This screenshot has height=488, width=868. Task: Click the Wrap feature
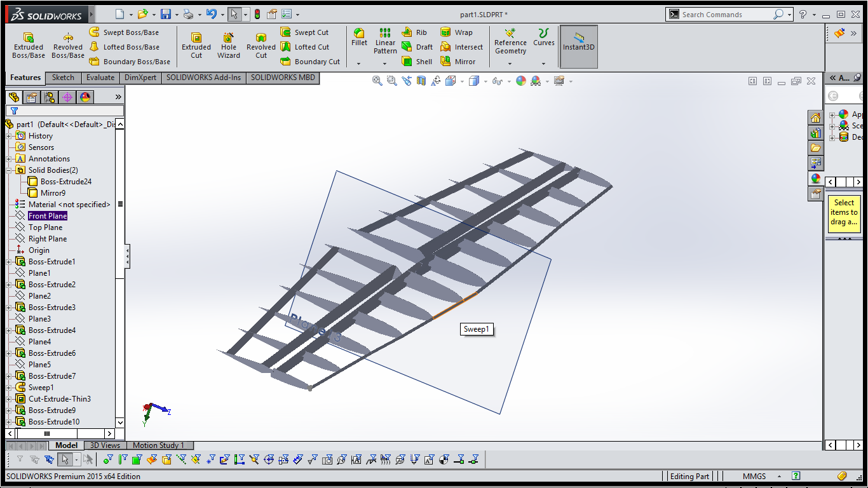[x=456, y=32]
